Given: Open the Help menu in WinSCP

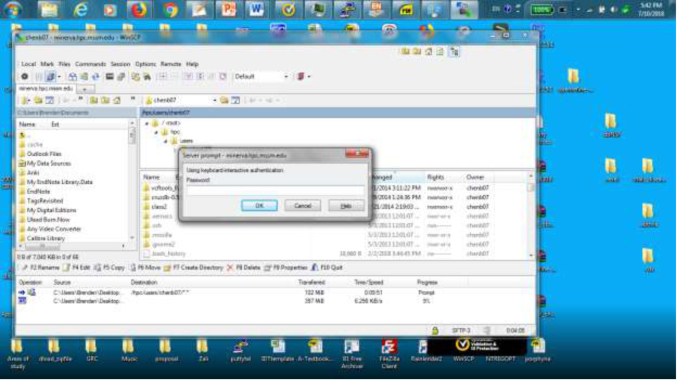Looking at the screenshot, I should click(x=192, y=64).
